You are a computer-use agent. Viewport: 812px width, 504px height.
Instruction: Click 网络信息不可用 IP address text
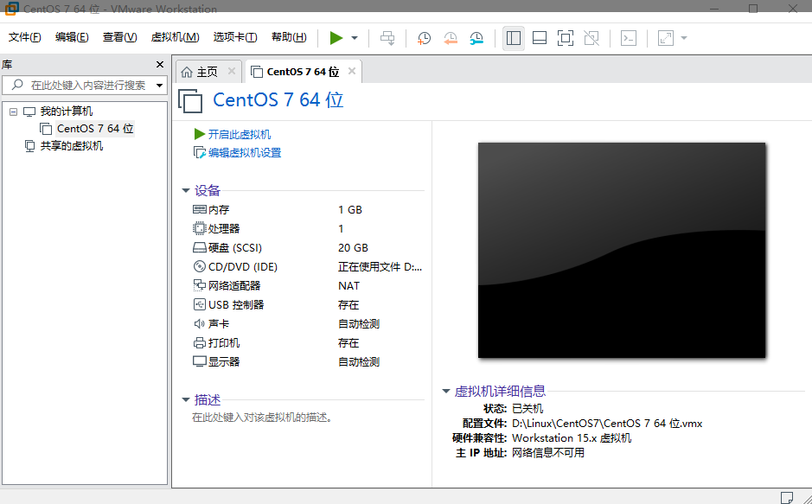[x=548, y=453]
